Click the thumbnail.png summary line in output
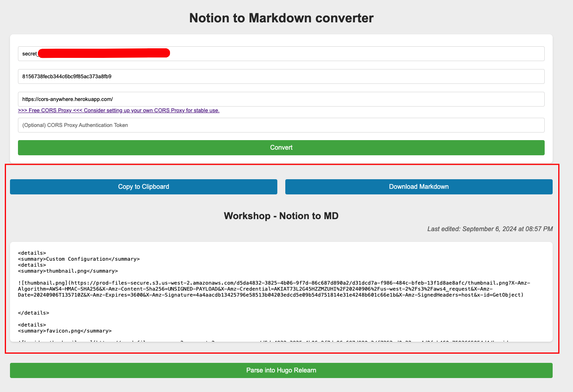 click(68, 271)
